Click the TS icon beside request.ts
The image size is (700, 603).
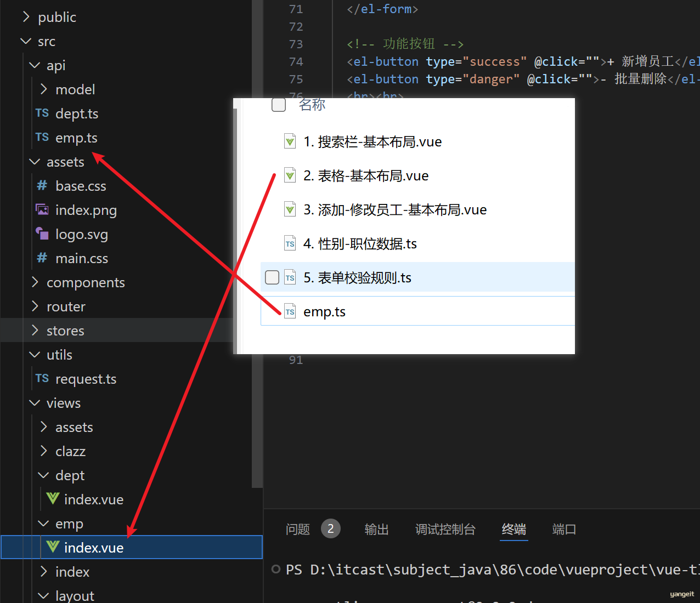(x=42, y=378)
